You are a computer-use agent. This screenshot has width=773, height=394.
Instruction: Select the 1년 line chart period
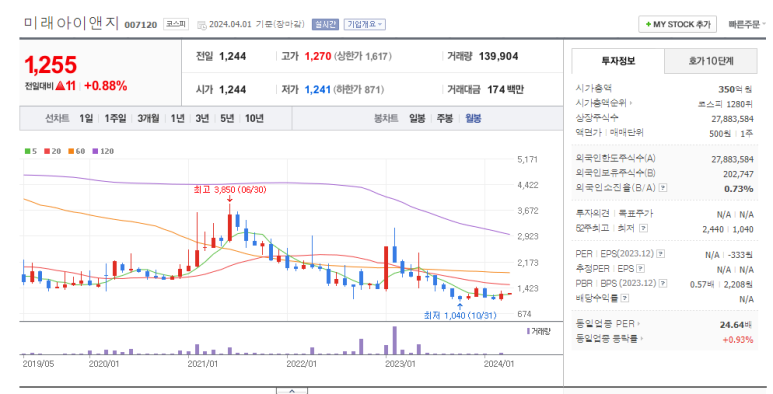pos(177,118)
